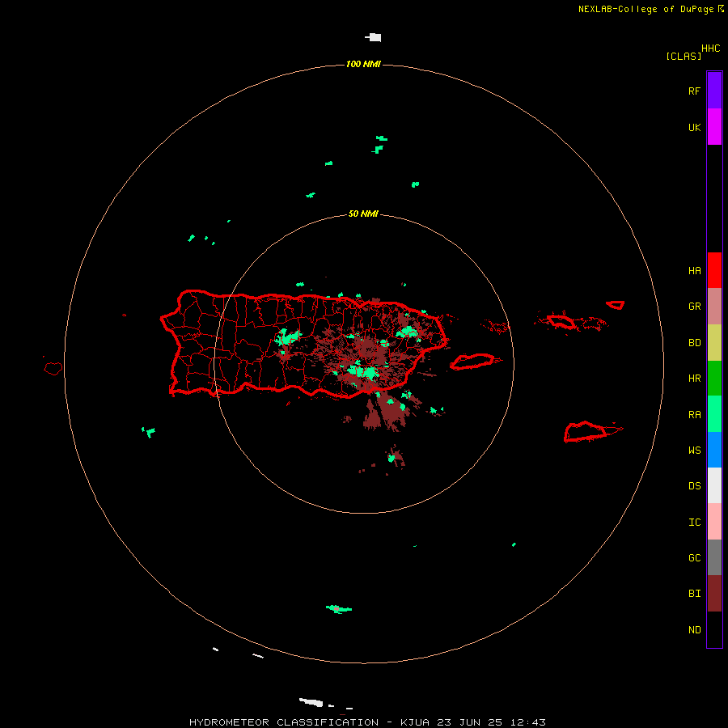Image resolution: width=728 pixels, height=728 pixels.
Task: Click the HA red legend color swatch
Action: [x=714, y=270]
